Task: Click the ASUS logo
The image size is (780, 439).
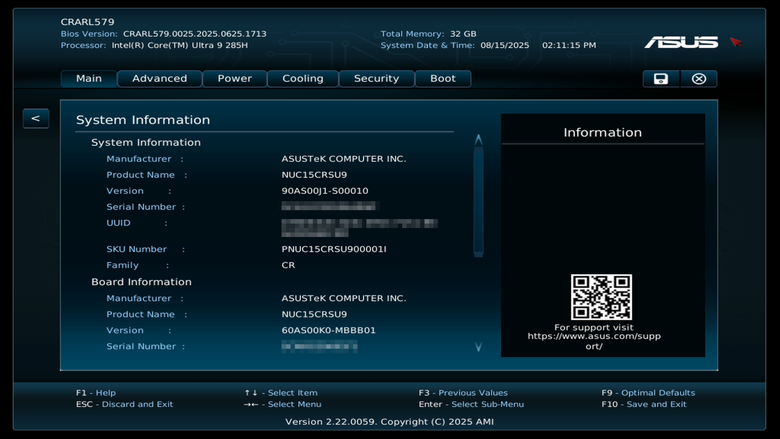Action: 681,42
